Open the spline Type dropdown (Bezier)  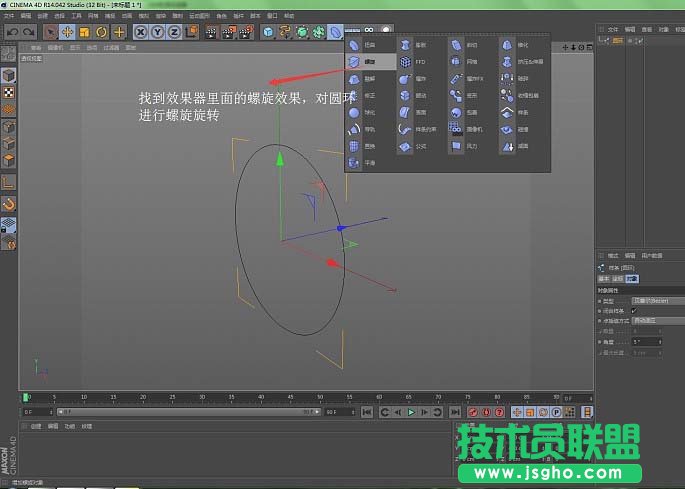tap(658, 301)
